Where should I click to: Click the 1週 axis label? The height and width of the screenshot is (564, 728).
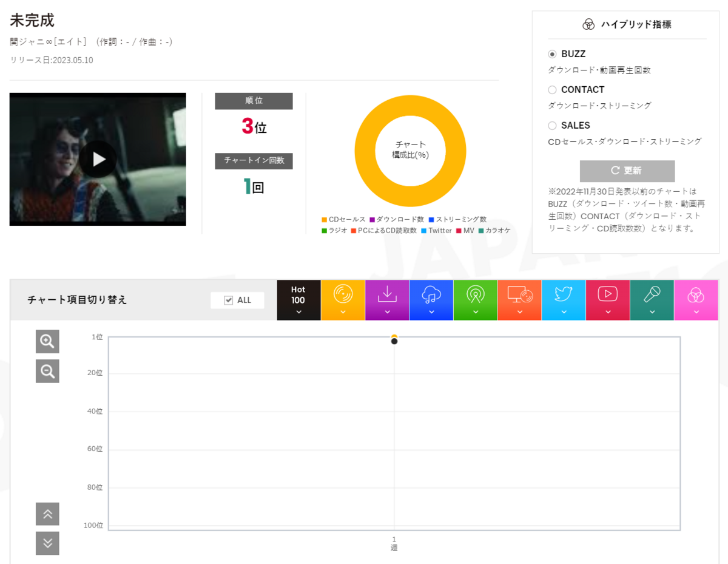point(394,543)
